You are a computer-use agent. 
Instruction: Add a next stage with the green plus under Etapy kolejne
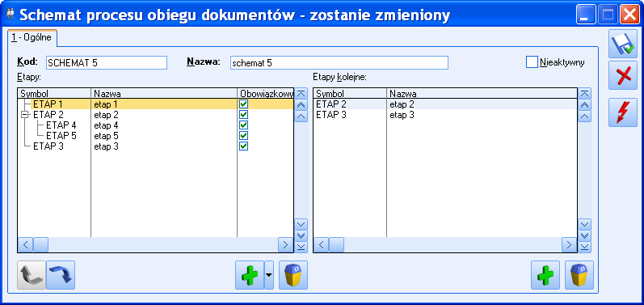pyautogui.click(x=545, y=275)
